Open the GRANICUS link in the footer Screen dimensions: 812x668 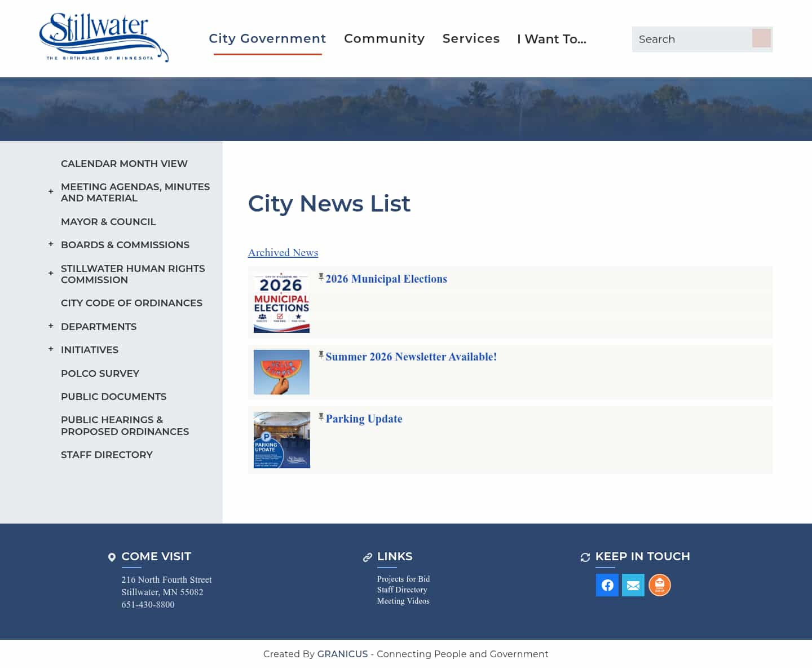click(x=342, y=654)
